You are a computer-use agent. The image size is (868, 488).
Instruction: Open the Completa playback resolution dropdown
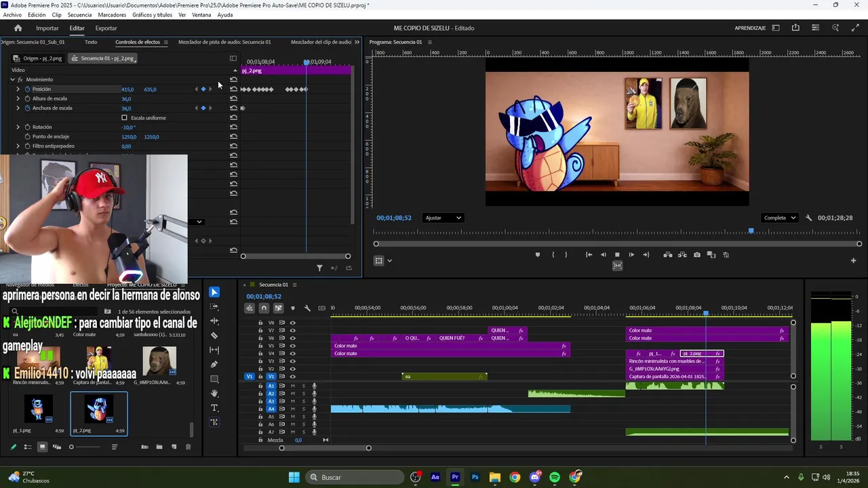click(x=780, y=218)
